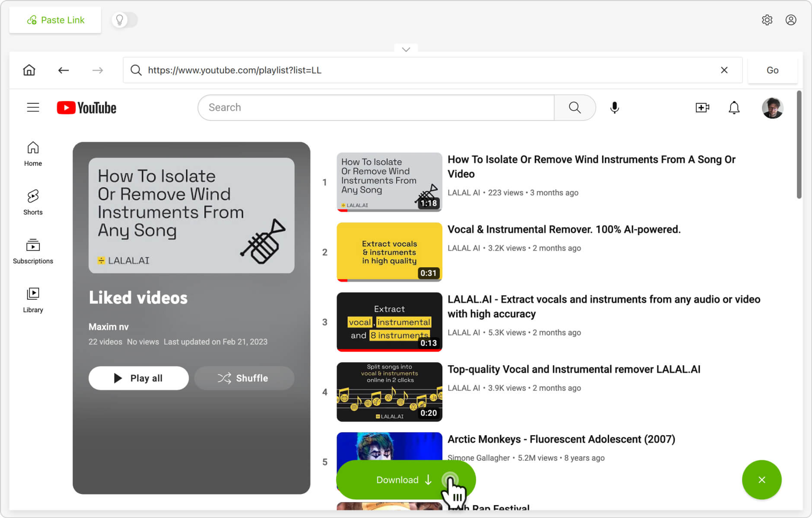Open Library in the sidebar

(33, 300)
